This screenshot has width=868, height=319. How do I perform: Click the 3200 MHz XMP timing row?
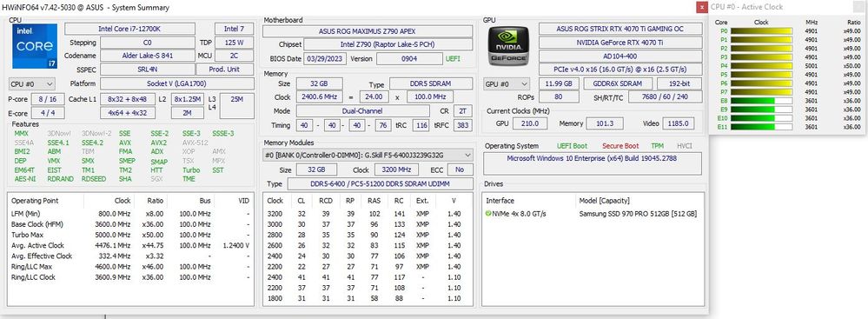368,214
